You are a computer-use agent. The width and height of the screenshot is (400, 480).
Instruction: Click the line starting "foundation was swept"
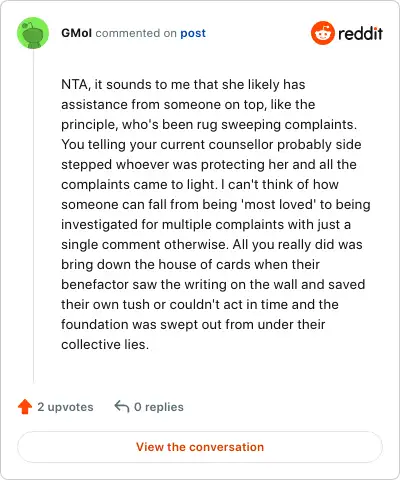tap(193, 324)
